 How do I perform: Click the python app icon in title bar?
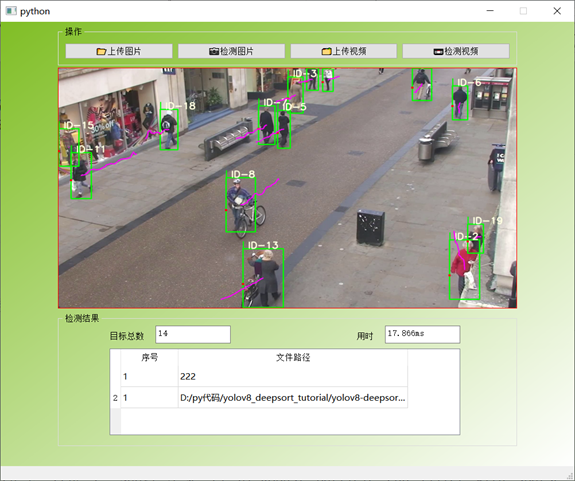pyautogui.click(x=11, y=11)
